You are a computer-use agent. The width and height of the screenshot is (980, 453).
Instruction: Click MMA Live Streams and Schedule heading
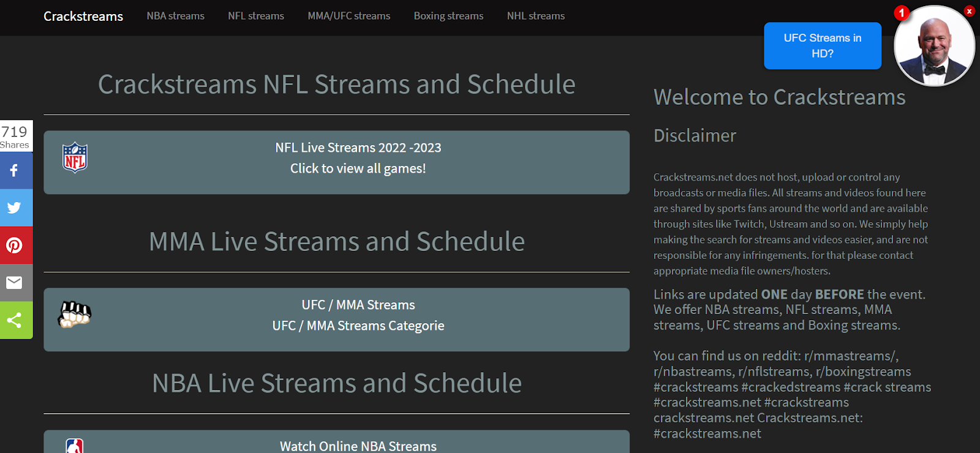click(x=336, y=241)
